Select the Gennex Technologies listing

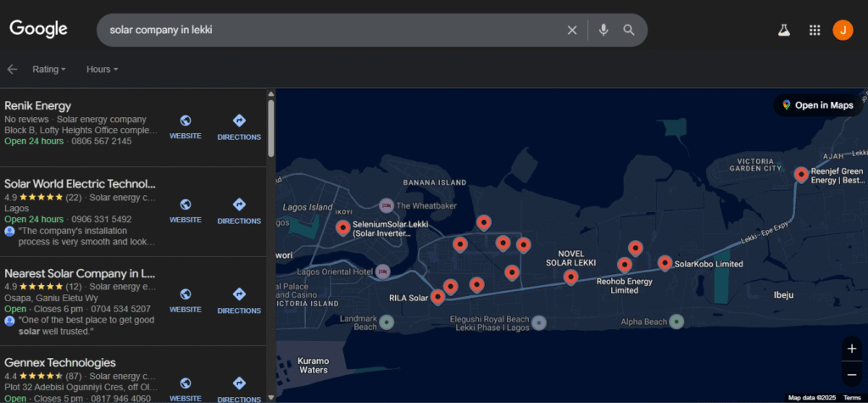[59, 363]
